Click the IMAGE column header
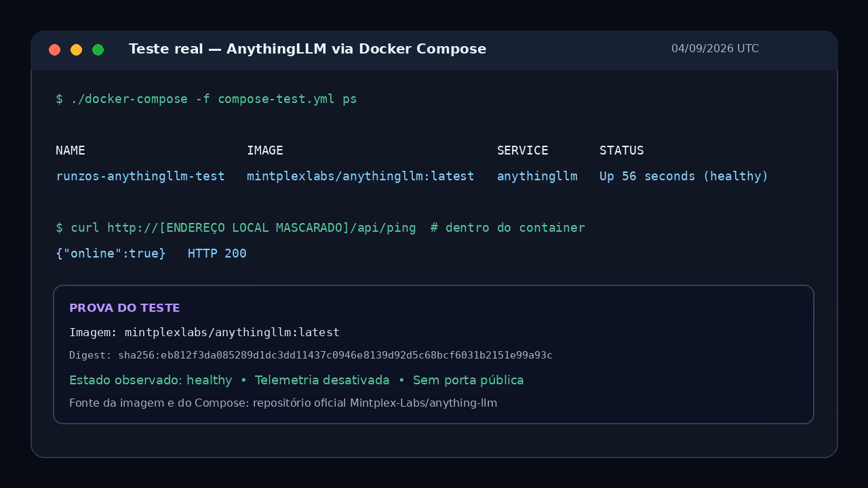The height and width of the screenshot is (488, 868). point(265,150)
